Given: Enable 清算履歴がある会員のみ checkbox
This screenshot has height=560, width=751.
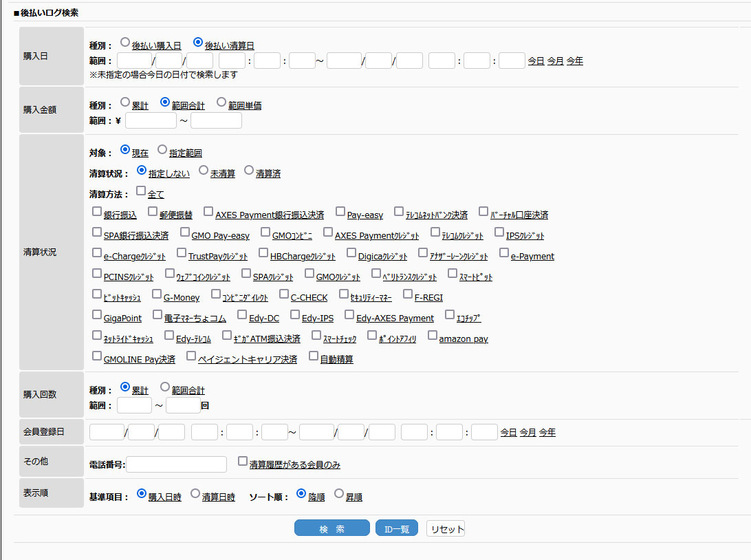Looking at the screenshot, I should coord(243,461).
